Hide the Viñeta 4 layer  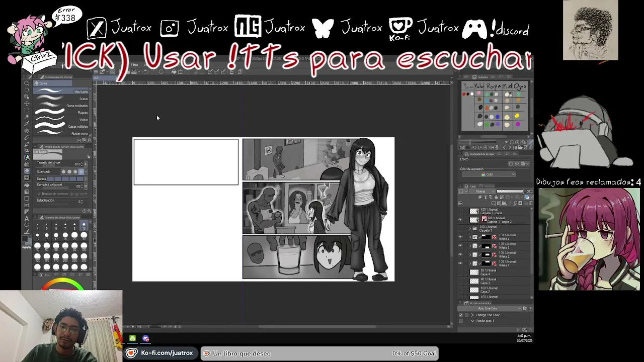click(460, 237)
